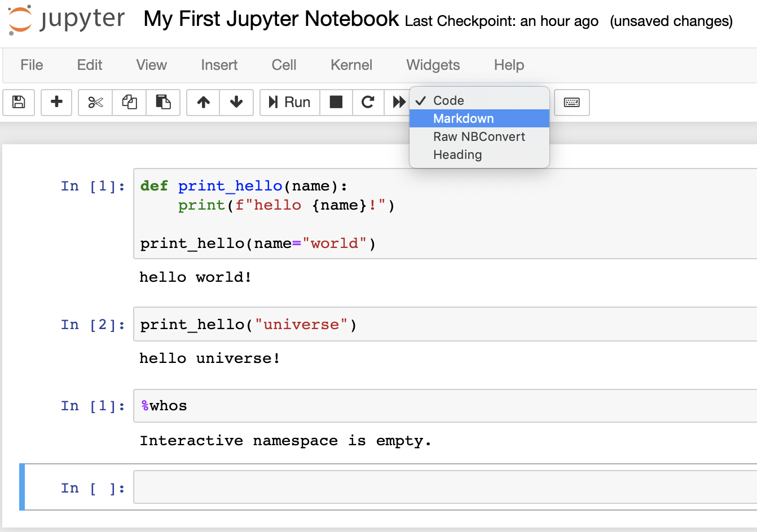
Task: Paste cells below icon
Action: point(163,102)
